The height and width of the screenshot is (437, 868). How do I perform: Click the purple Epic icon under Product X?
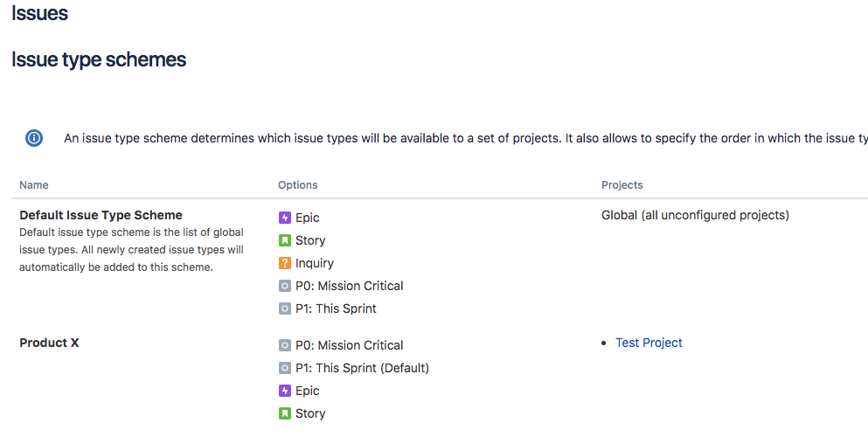click(285, 391)
